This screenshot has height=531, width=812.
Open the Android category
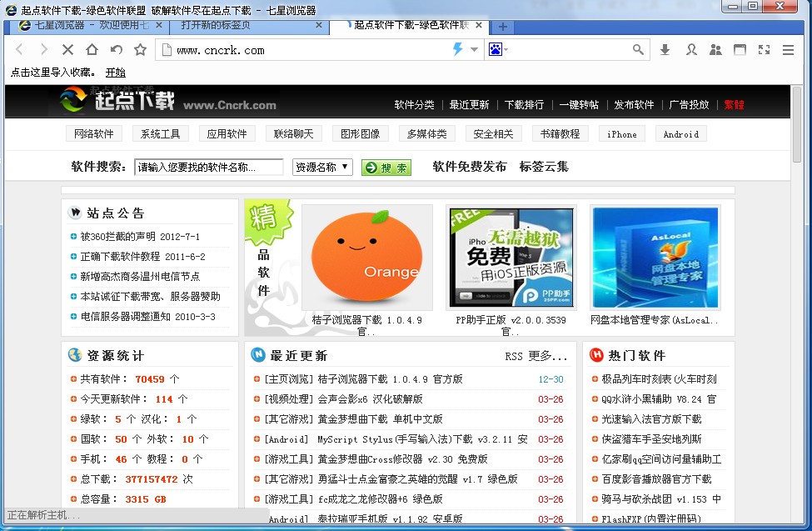pos(681,134)
